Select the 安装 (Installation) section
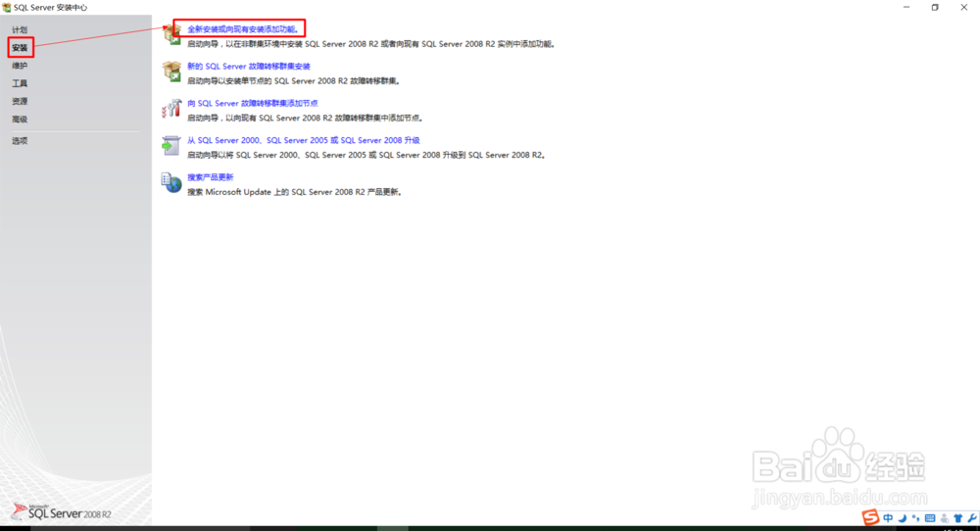 coord(20,47)
